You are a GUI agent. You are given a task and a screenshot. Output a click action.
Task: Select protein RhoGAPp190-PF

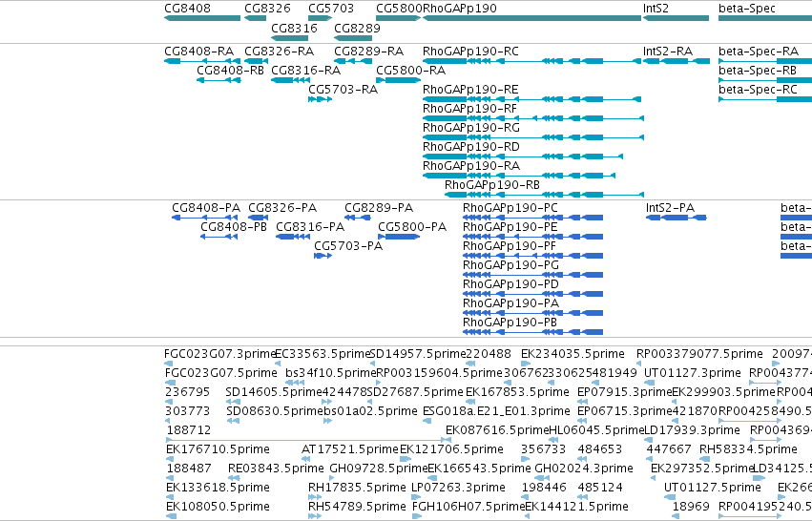pos(532,257)
